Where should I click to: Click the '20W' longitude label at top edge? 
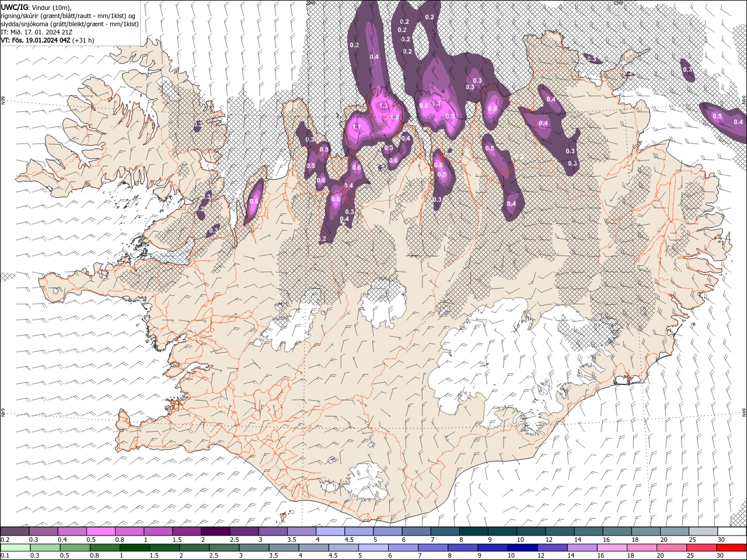[x=310, y=3]
